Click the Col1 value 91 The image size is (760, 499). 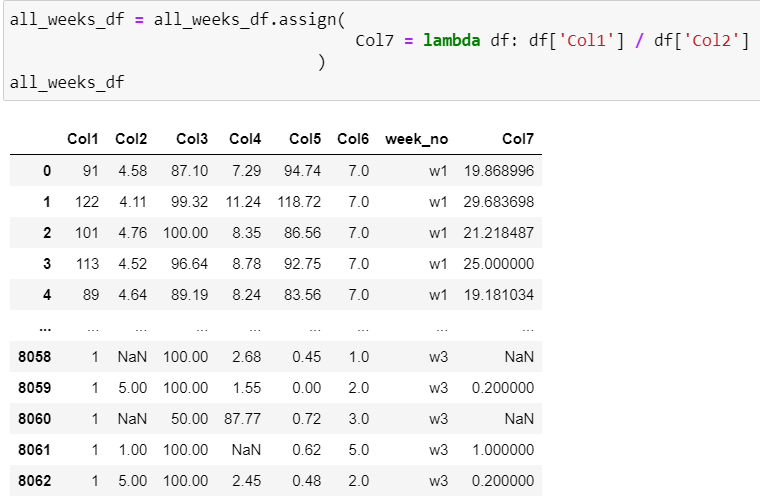91,171
